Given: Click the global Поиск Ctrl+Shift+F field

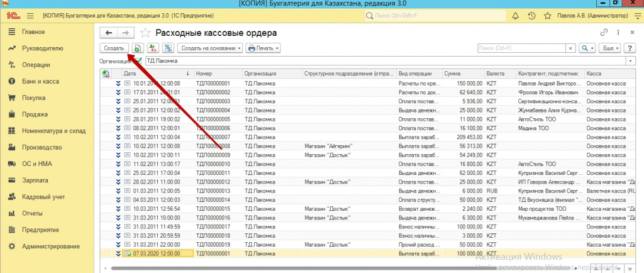Looking at the screenshot, I should (x=435, y=16).
